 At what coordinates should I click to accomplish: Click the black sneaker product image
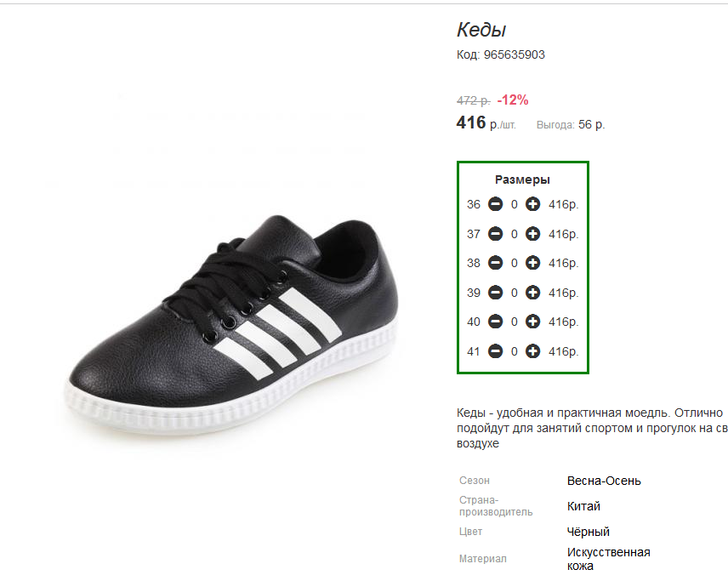(x=232, y=325)
